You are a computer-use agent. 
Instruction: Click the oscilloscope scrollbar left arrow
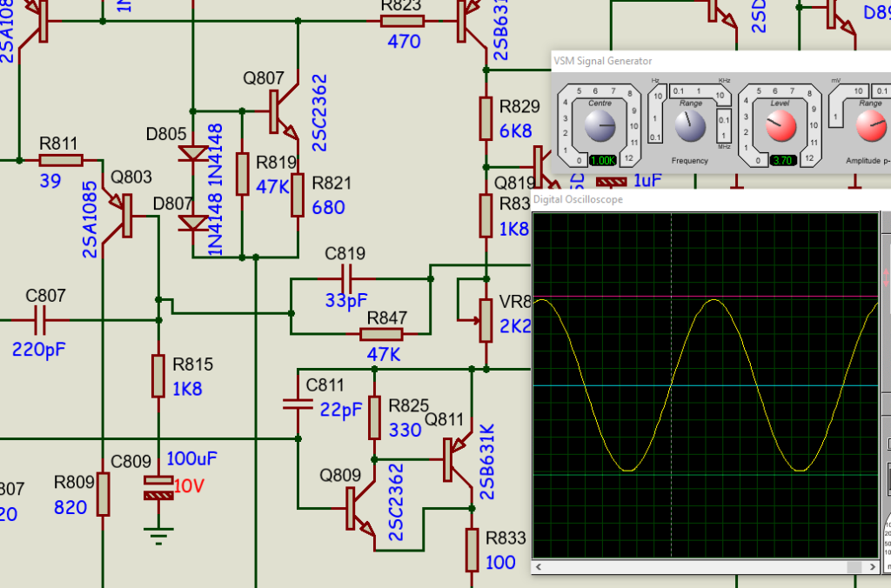tap(540, 566)
